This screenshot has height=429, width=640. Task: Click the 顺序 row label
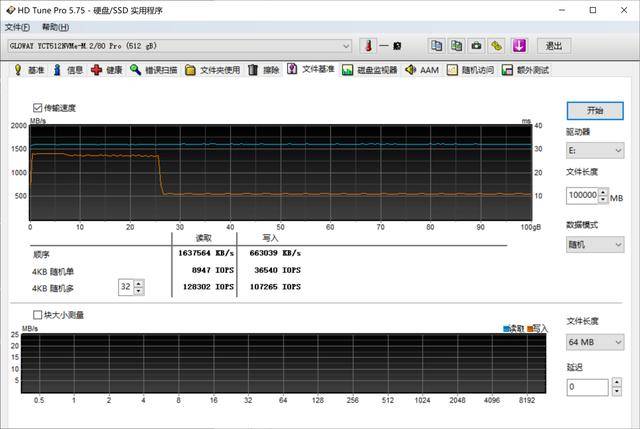click(x=41, y=255)
